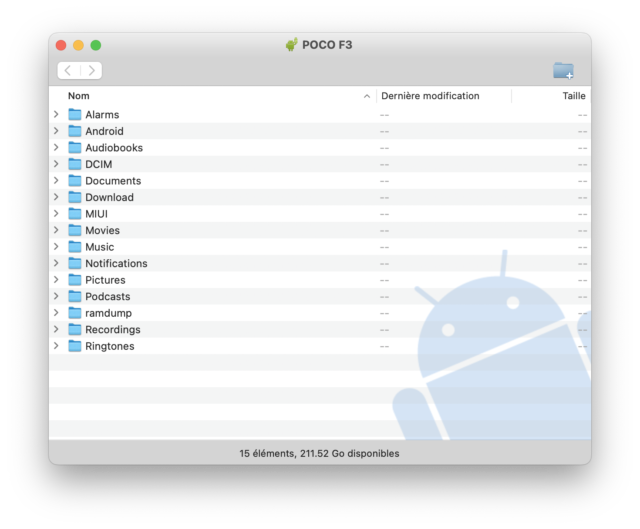
Task: Expand the Android folder chevron
Action: (x=56, y=131)
